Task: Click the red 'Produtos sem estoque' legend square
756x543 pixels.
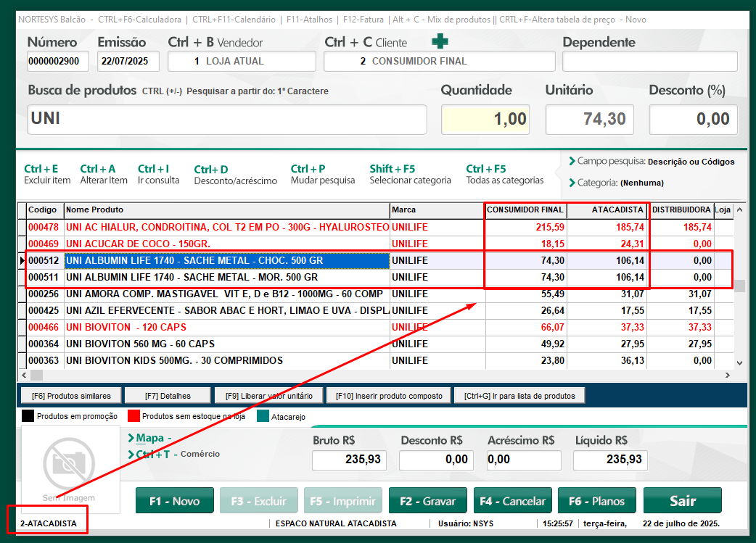Action: 133,416
